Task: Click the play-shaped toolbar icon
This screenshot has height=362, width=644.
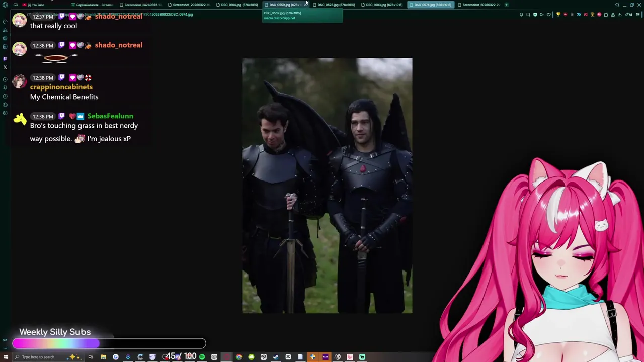Action: pyautogui.click(x=542, y=15)
